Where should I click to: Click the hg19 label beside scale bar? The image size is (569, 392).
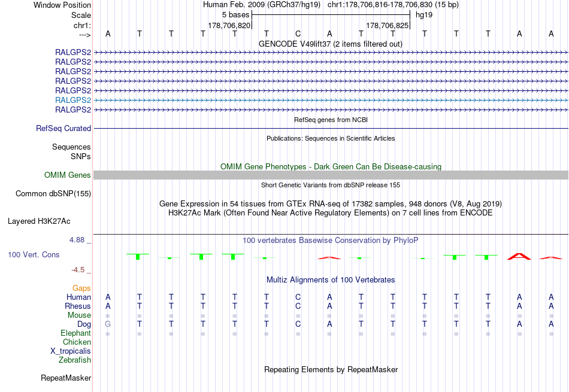coord(424,15)
